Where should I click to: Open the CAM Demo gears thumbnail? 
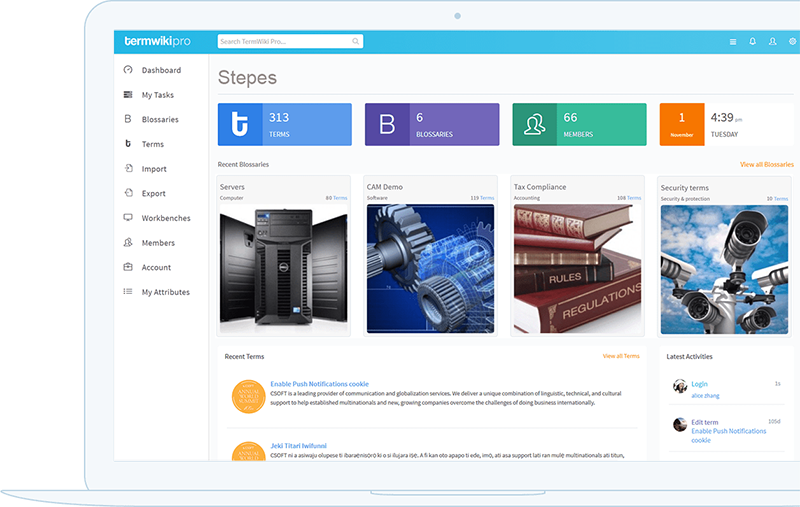pyautogui.click(x=430, y=269)
